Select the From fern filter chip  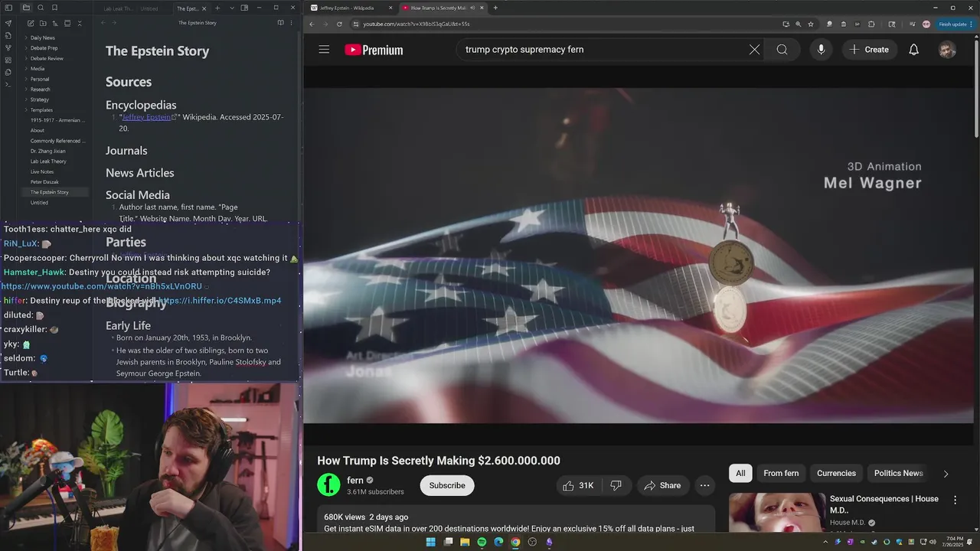click(x=781, y=473)
